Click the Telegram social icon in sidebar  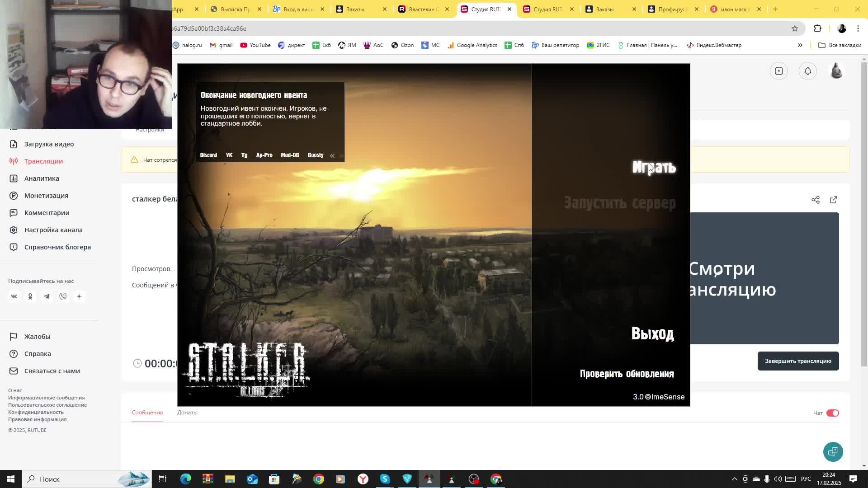47,296
